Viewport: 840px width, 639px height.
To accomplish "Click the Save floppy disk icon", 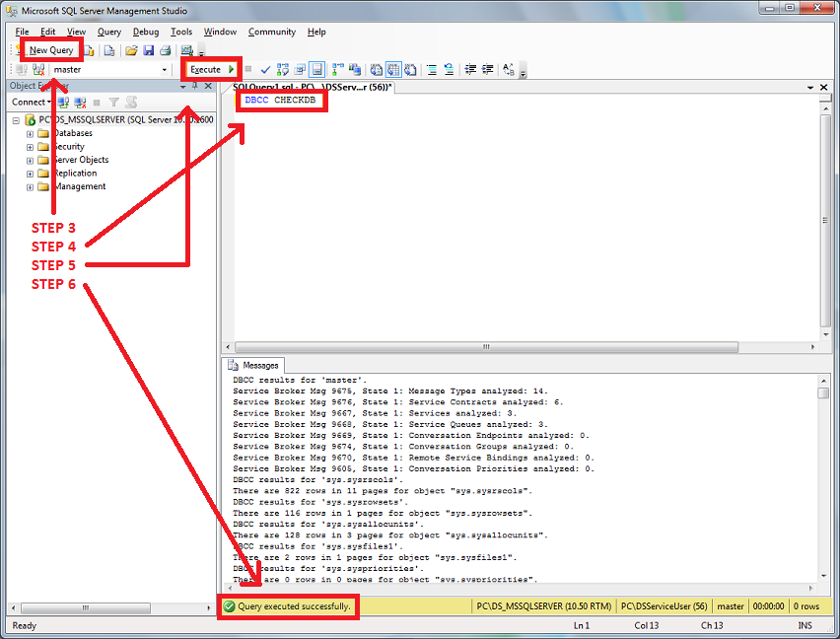I will (148, 50).
